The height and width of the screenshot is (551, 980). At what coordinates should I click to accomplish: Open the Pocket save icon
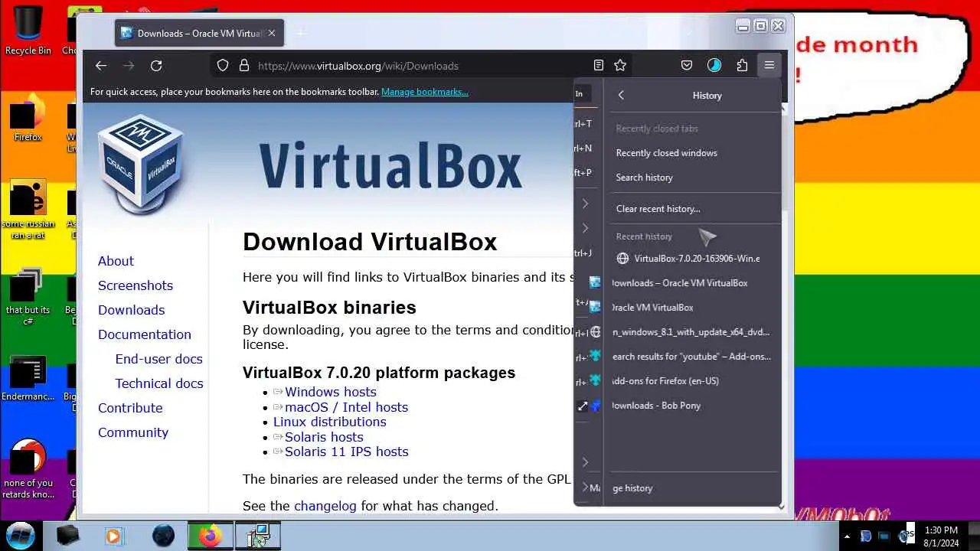point(687,66)
